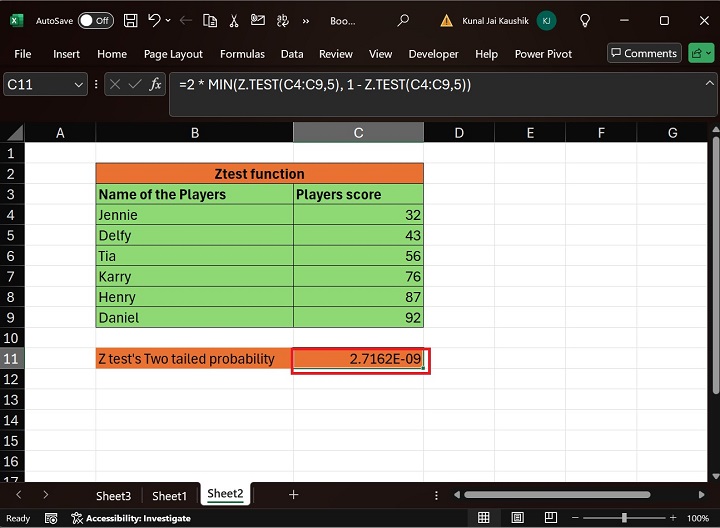This screenshot has height=528, width=720.
Task: Click the Select All corner triangle
Action: click(x=14, y=133)
